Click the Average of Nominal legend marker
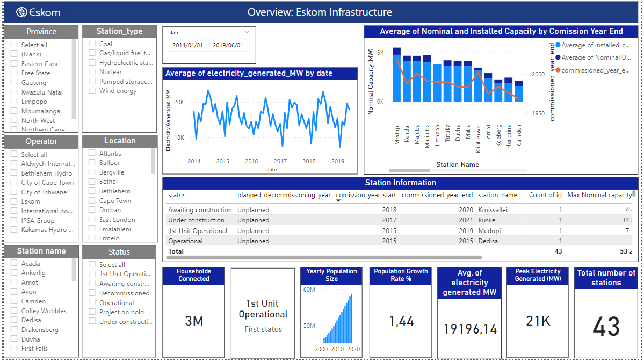This screenshot has width=644, height=362. pos(558,57)
